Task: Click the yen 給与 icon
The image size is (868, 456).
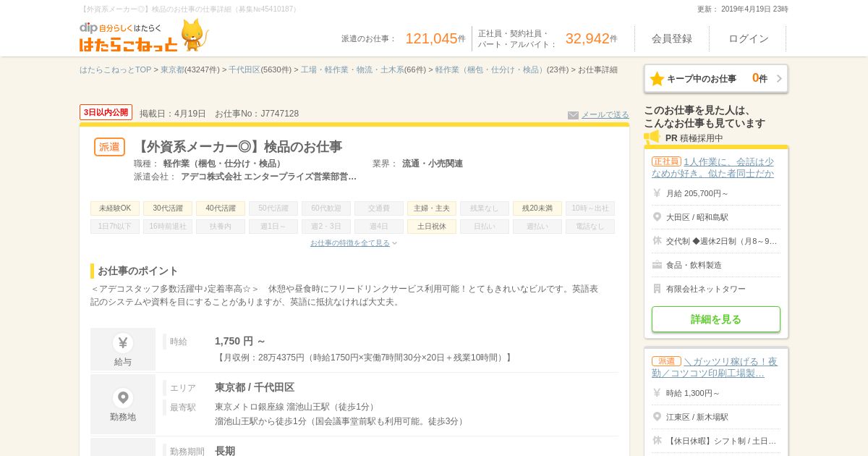Action: 123,343
